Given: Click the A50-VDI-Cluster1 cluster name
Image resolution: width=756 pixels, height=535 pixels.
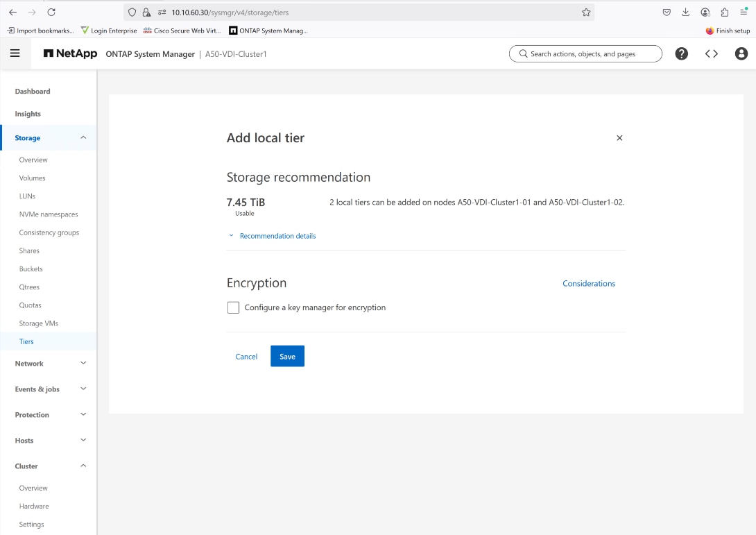Looking at the screenshot, I should coord(236,54).
